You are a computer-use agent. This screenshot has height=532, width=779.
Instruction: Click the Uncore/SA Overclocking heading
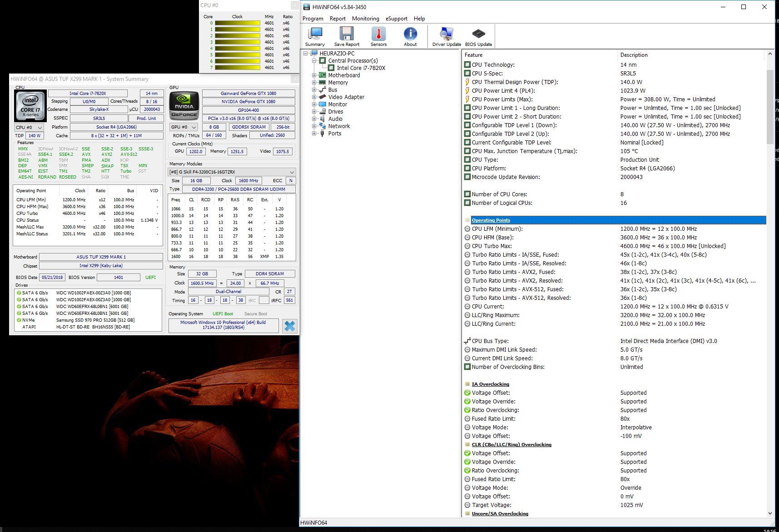[x=500, y=513]
